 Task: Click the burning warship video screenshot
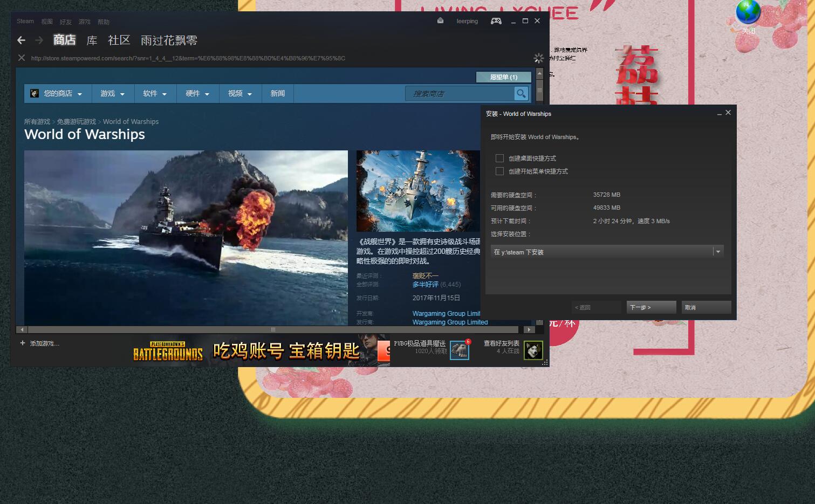coord(186,238)
